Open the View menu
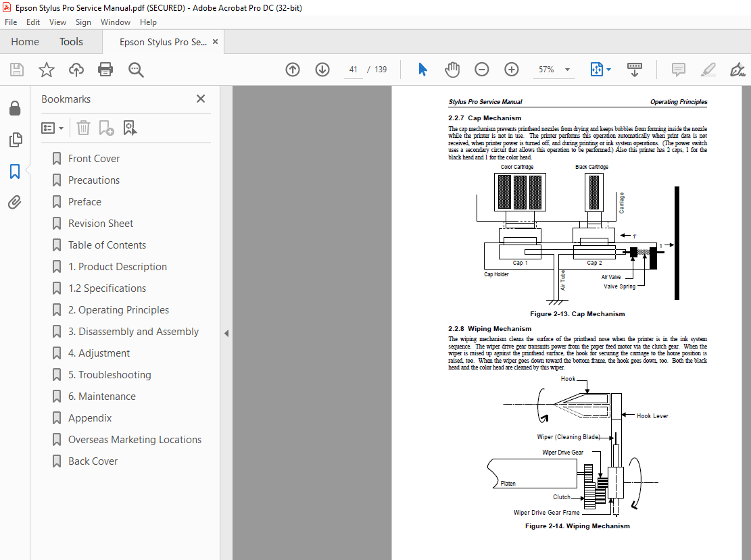The height and width of the screenshot is (560, 751). pos(57,22)
